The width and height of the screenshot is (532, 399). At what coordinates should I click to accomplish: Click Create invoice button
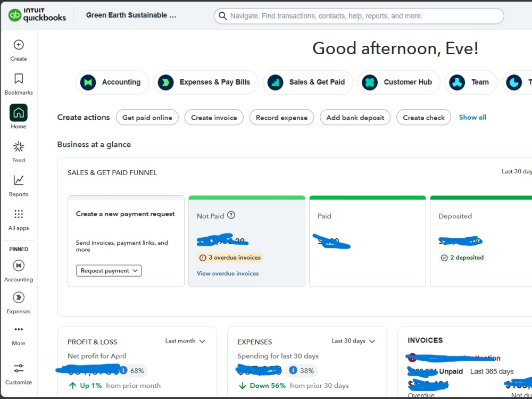214,118
